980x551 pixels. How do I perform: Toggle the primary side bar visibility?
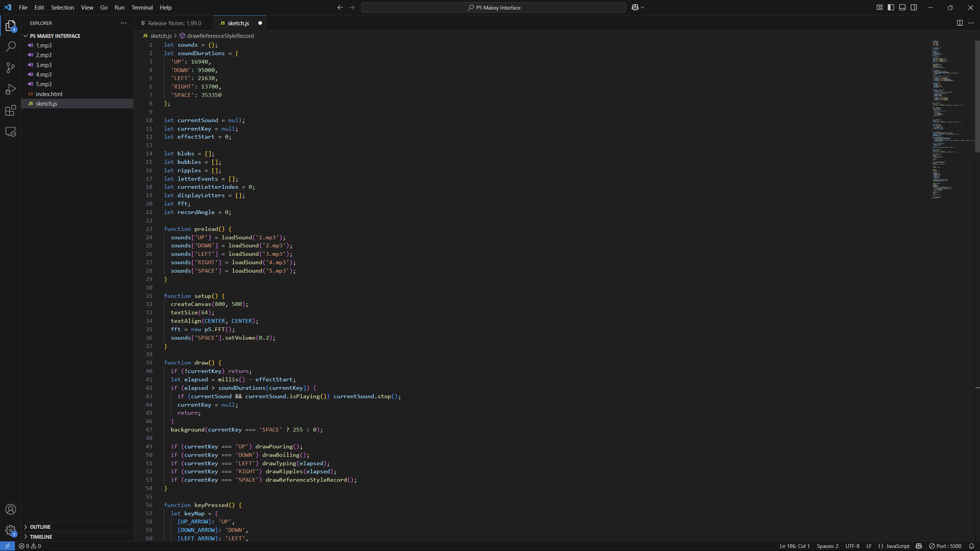[890, 7]
